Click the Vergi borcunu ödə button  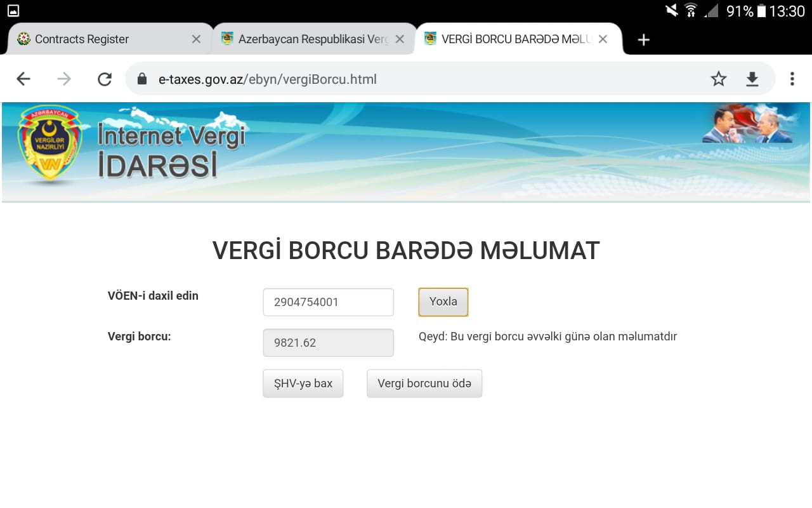click(x=424, y=384)
